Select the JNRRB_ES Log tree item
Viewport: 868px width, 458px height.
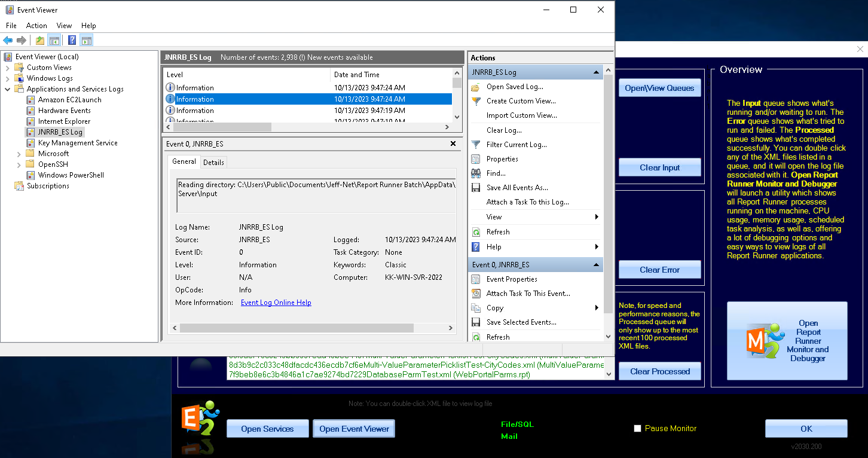60,132
